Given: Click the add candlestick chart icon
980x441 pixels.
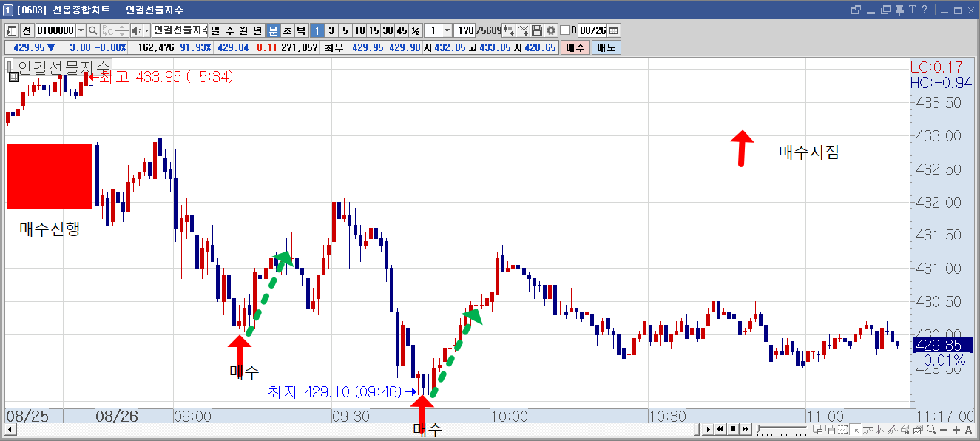Looking at the screenshot, I should (510, 30).
